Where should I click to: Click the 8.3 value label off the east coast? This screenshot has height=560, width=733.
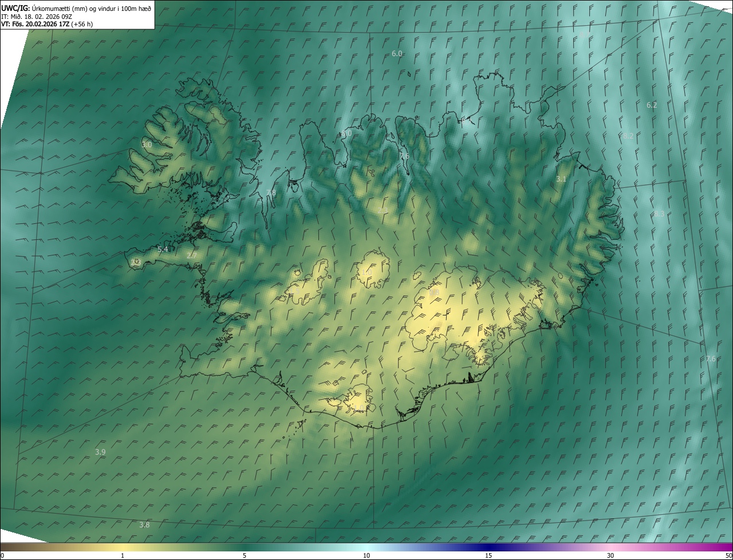pos(659,214)
